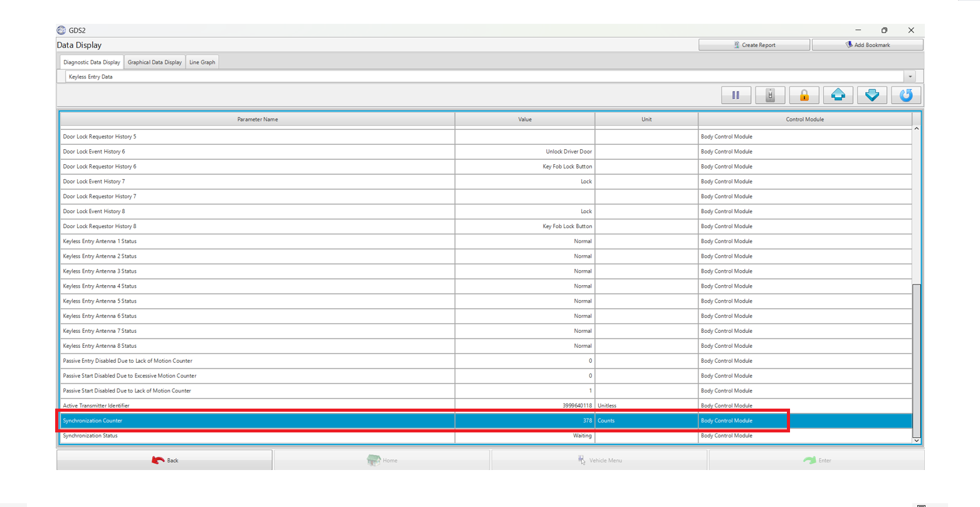Pause the live data display

click(736, 95)
